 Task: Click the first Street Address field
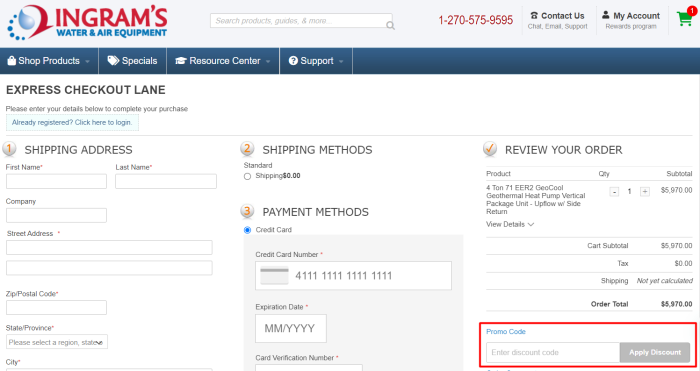[109, 247]
